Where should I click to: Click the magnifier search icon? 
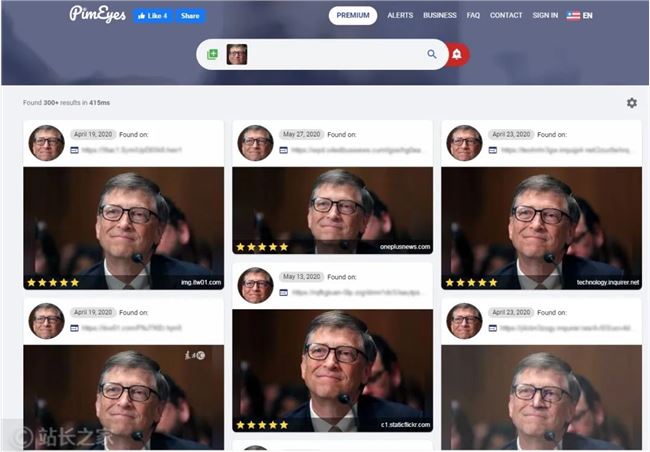pos(432,55)
